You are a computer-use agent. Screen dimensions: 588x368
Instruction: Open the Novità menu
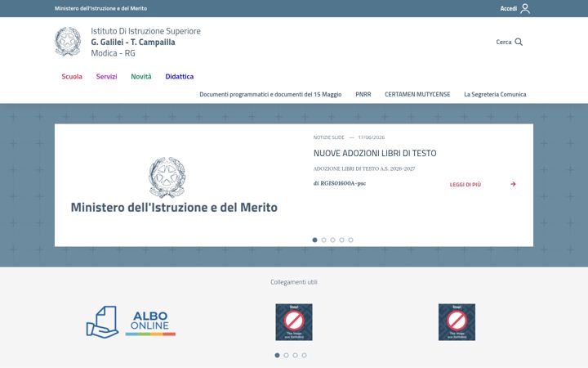(141, 76)
